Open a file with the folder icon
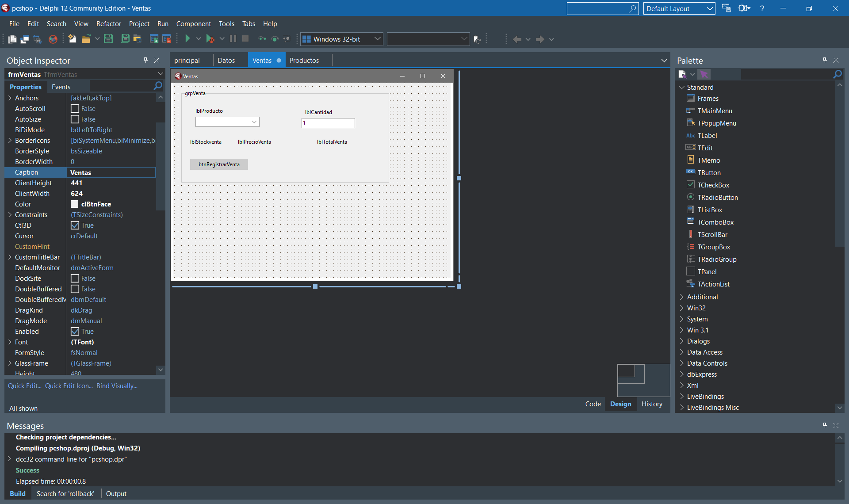 point(86,39)
